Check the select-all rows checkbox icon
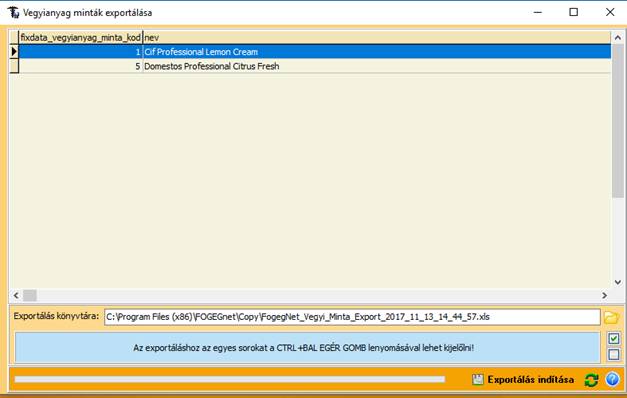Image resolution: width=627 pixels, height=398 pixels. pos(614,338)
